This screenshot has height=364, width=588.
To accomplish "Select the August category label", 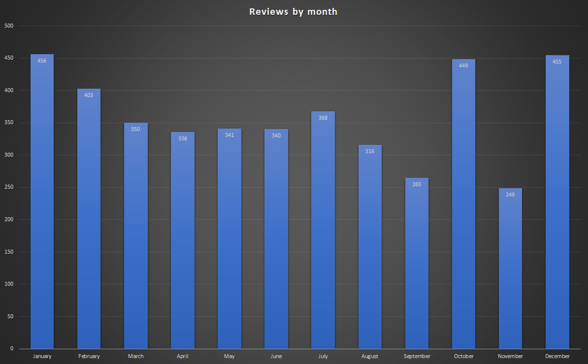I will (x=370, y=356).
